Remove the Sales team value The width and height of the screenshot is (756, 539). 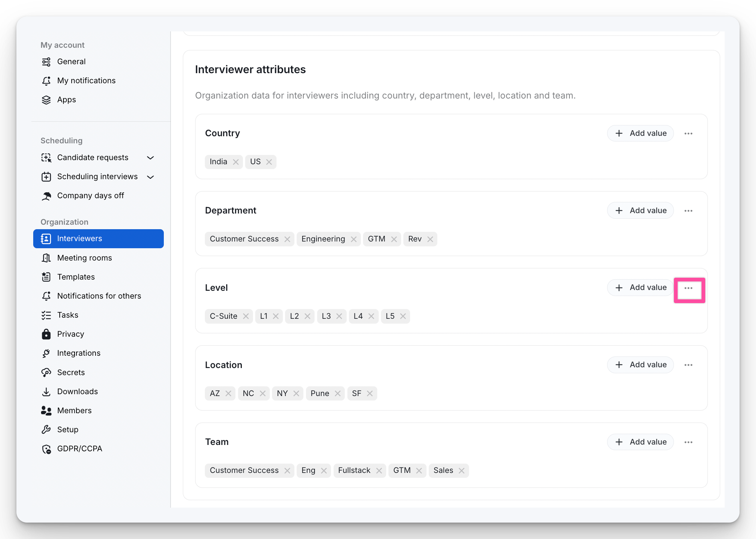(462, 471)
